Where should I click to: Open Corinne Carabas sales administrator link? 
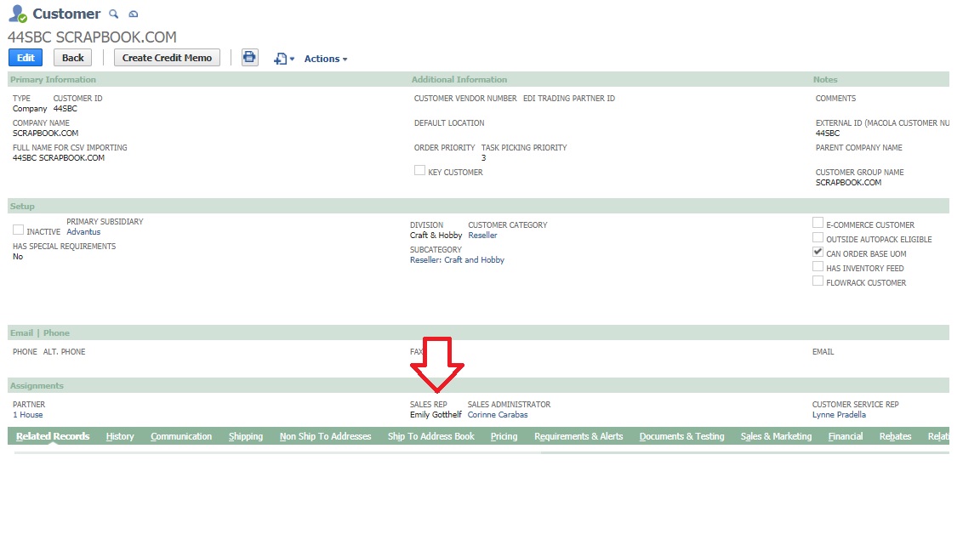pyautogui.click(x=498, y=415)
